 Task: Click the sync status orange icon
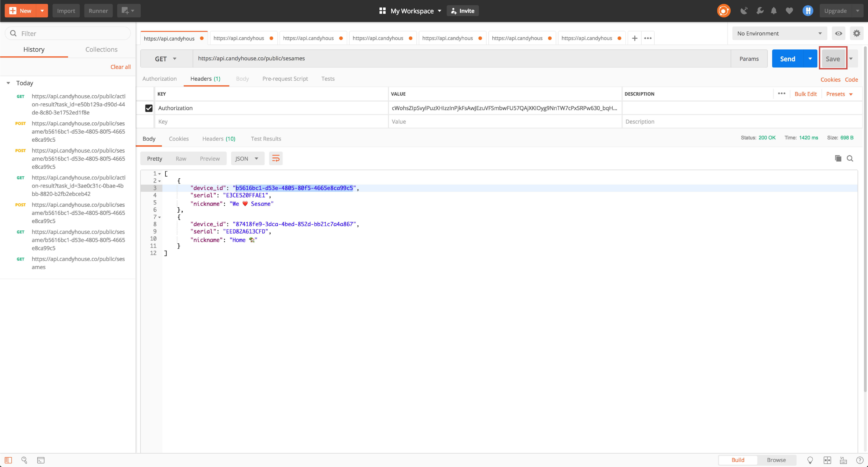pos(723,11)
